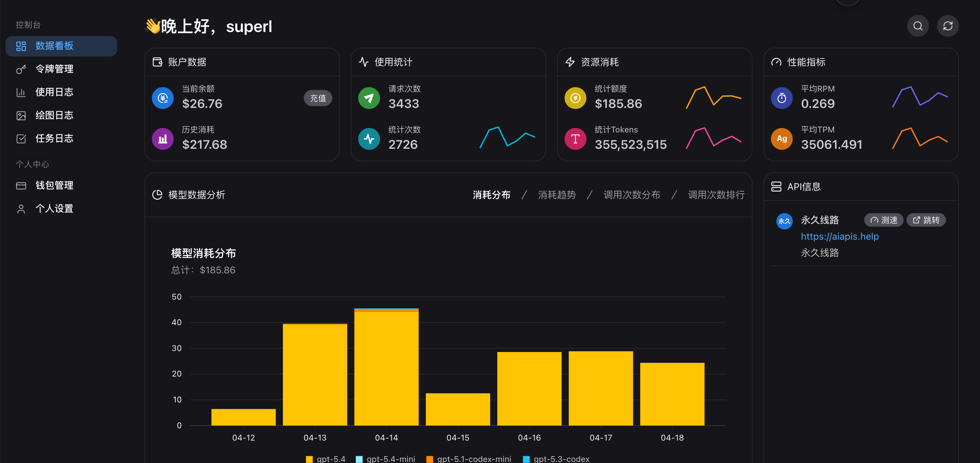The image size is (980, 463).
Task: Open 绘图日志 image icon in sidebar
Action: [x=21, y=116]
